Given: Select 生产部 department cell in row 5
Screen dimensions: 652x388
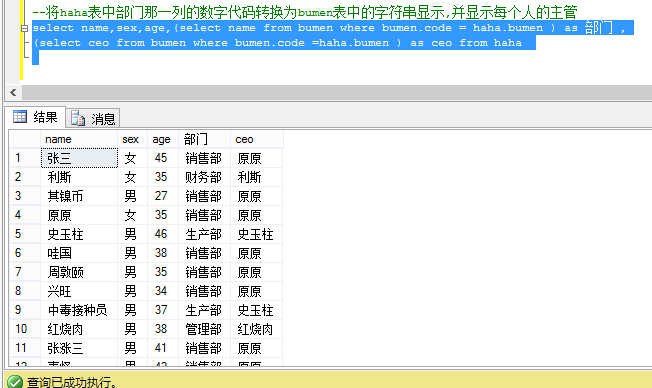Looking at the screenshot, I should coord(204,234).
